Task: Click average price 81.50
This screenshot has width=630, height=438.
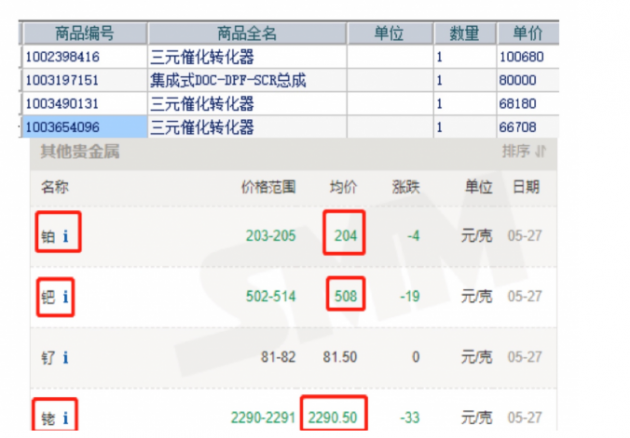Action: [x=340, y=357]
